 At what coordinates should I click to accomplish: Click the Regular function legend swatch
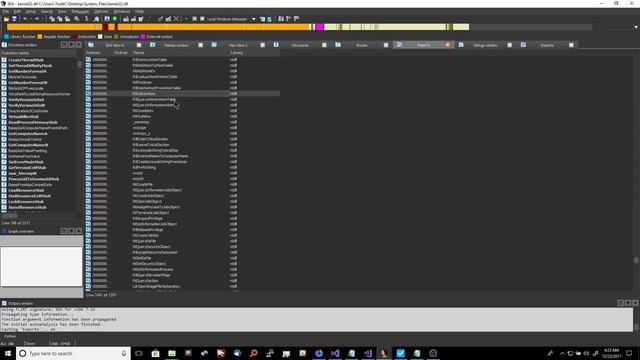40,37
